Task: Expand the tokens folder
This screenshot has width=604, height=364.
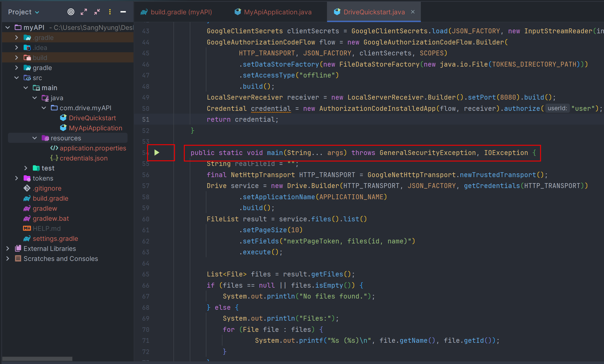Action: tap(17, 178)
